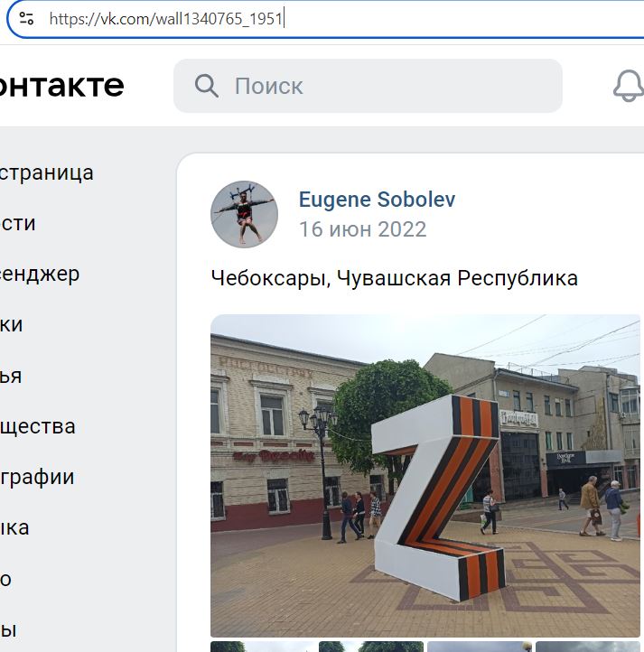Screen dimensions: 644x652
Task: Open second small thumbnail below main photo
Action: [x=371, y=647]
